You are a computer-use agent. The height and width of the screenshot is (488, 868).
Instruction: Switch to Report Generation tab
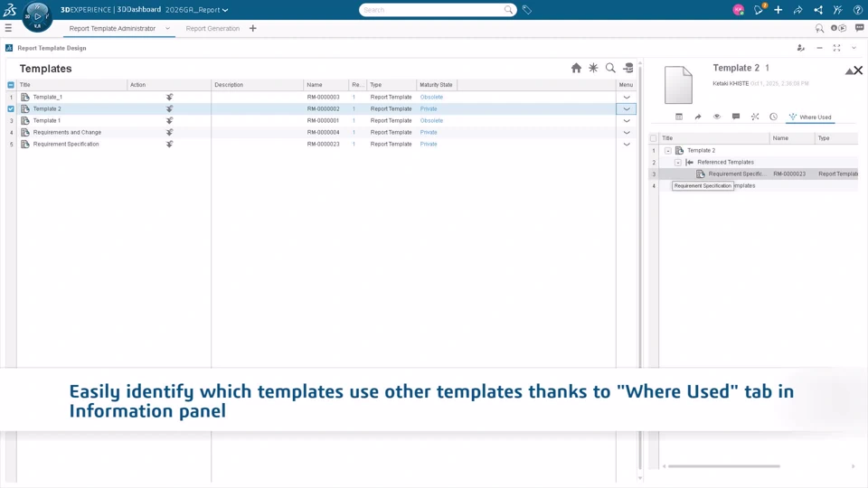pos(212,28)
